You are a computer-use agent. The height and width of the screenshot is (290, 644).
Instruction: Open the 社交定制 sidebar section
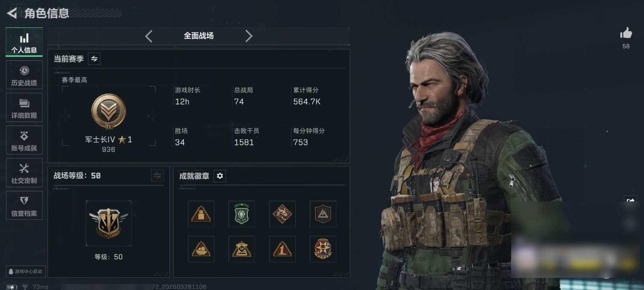click(24, 173)
